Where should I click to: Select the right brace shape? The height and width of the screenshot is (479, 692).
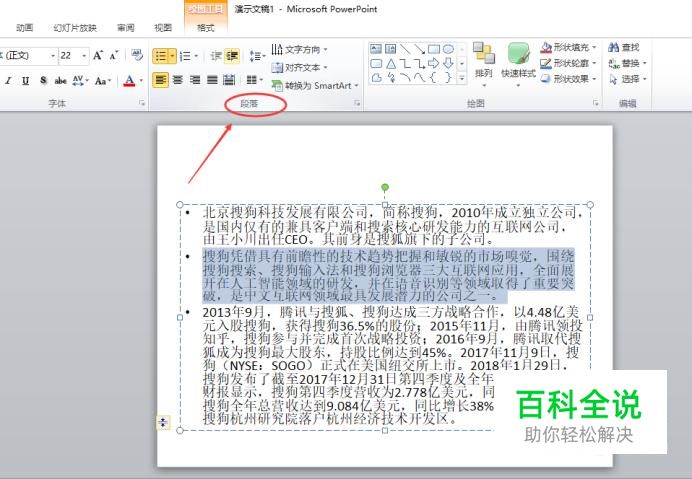(448, 78)
